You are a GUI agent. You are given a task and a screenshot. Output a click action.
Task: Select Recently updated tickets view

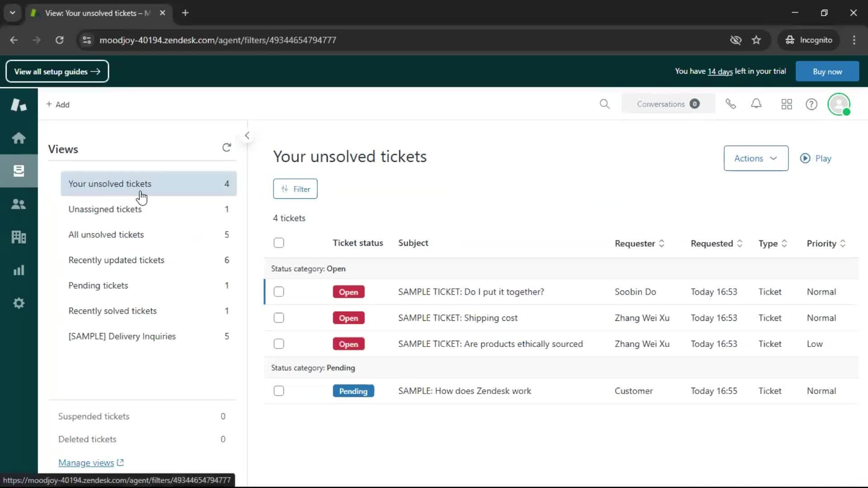click(149, 260)
